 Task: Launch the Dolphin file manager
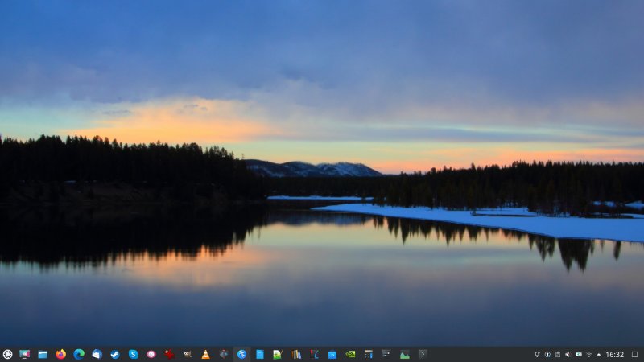coord(43,354)
